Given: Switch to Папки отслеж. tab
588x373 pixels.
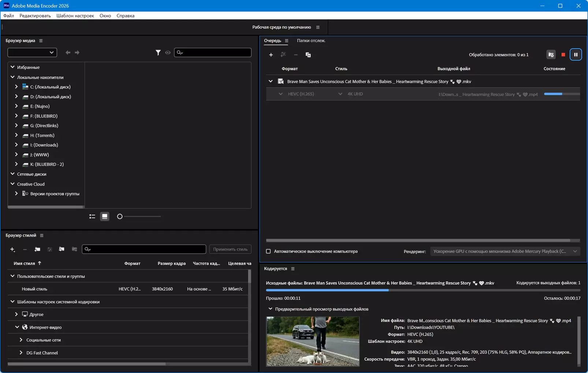Looking at the screenshot, I should coord(311,41).
